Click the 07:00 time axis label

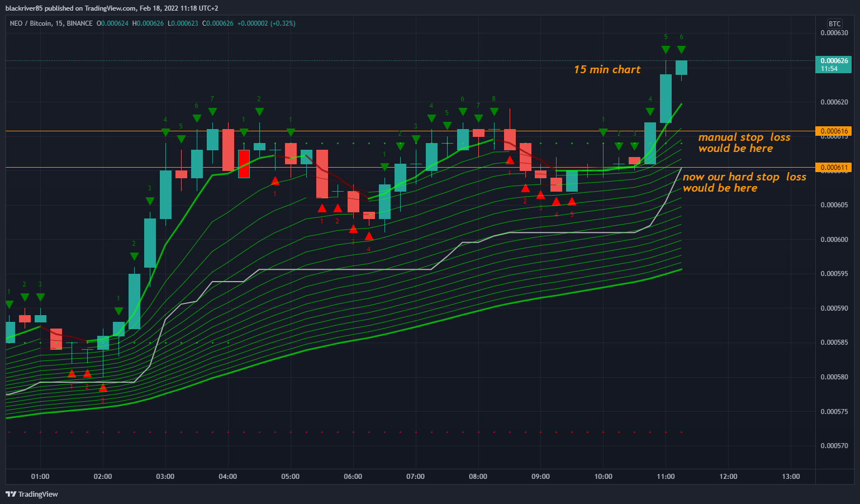pos(416,477)
